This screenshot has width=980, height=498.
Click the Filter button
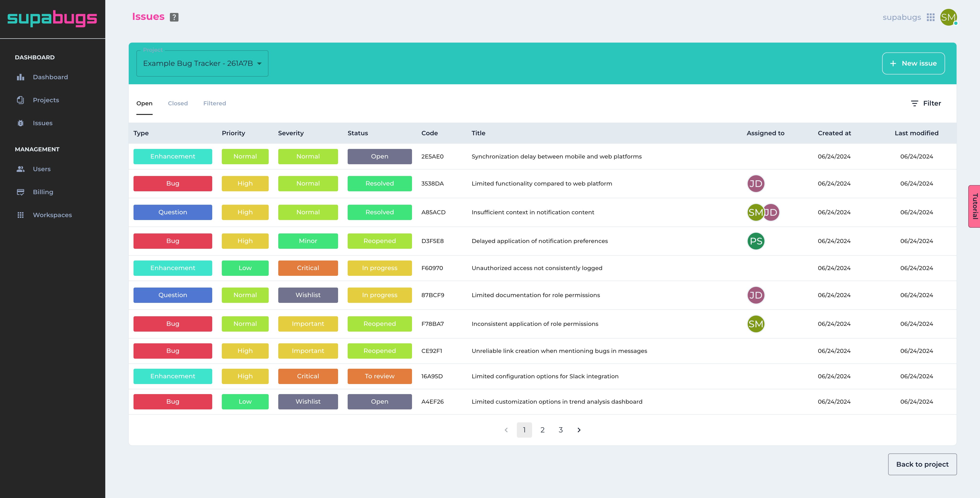click(926, 103)
